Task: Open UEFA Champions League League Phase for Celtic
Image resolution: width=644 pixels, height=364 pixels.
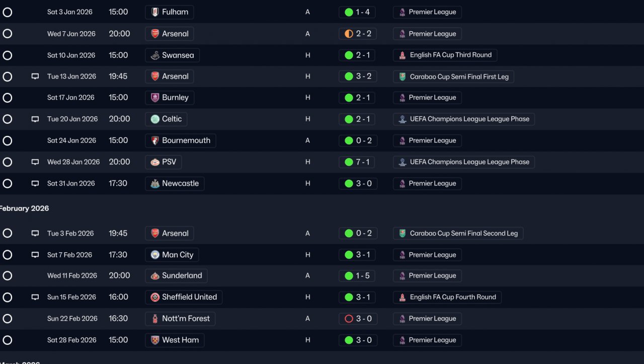Action: coord(464,119)
